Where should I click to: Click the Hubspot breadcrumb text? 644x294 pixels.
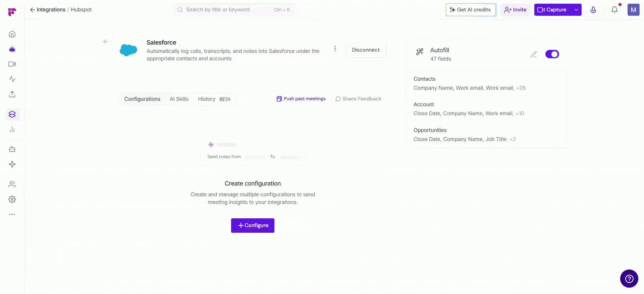click(81, 10)
